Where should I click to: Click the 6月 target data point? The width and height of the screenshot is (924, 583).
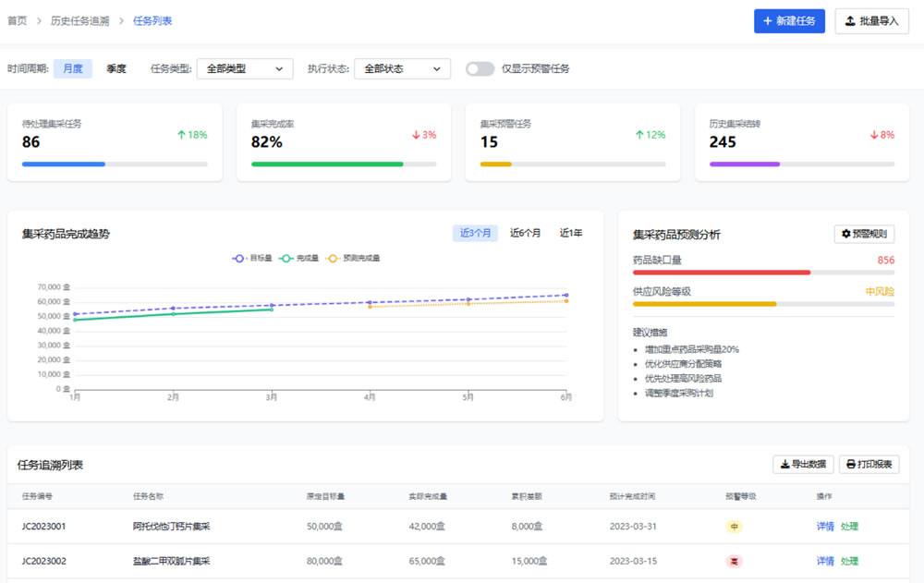coord(566,295)
